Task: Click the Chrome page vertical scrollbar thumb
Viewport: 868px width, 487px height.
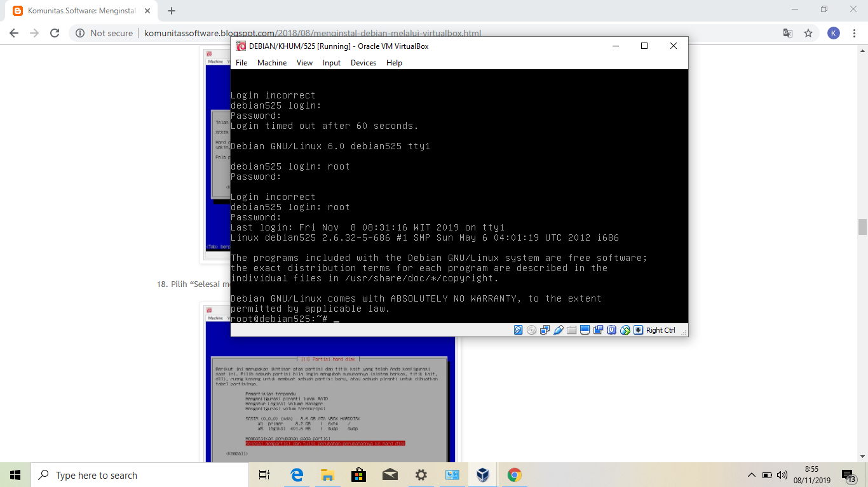Action: (862, 227)
